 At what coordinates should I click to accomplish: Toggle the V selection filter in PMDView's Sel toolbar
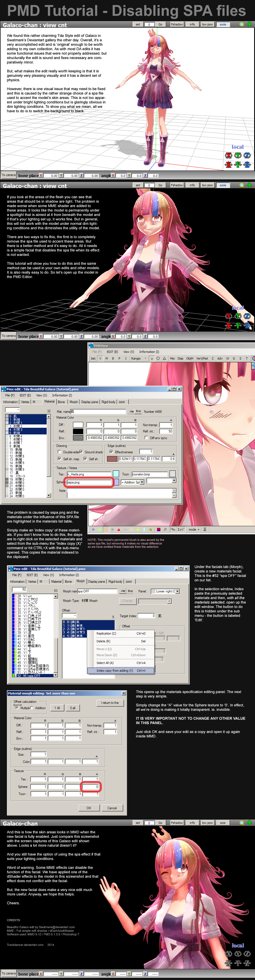(x=100, y=358)
